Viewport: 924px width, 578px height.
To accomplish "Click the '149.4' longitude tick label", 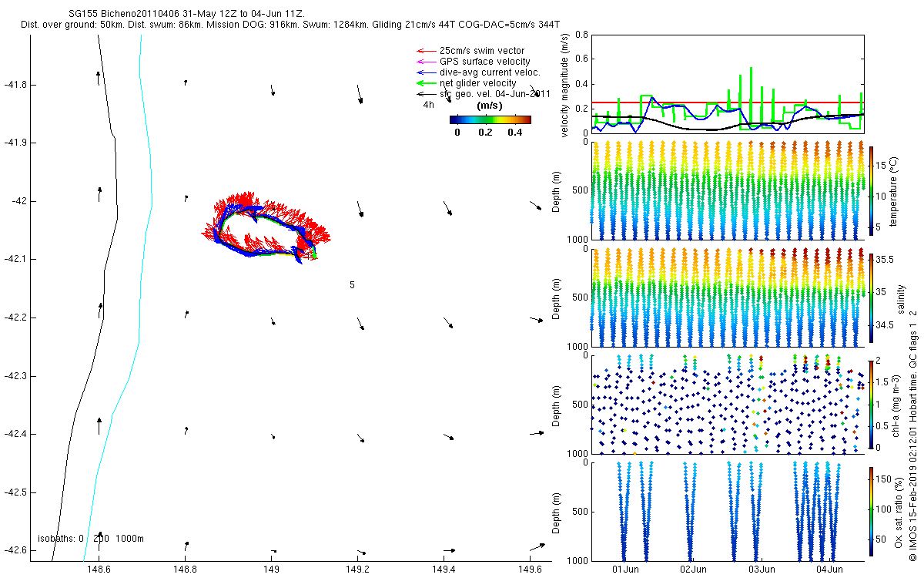I will (445, 570).
